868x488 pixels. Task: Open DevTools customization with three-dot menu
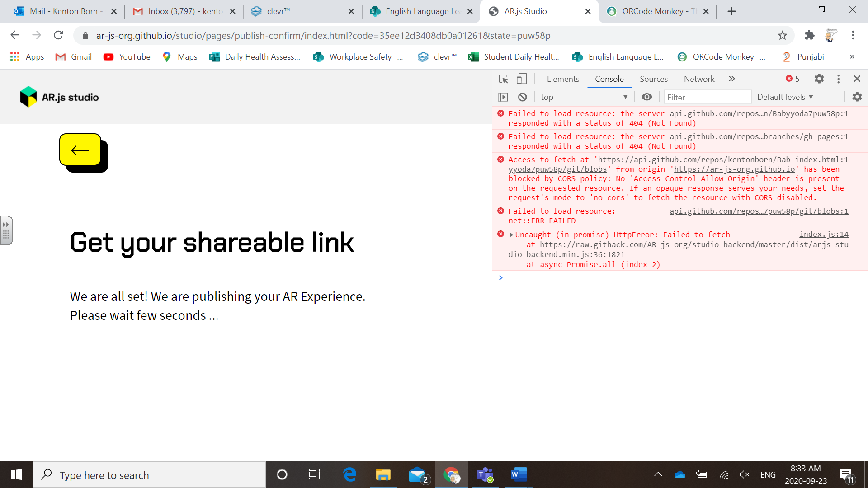[838, 79]
